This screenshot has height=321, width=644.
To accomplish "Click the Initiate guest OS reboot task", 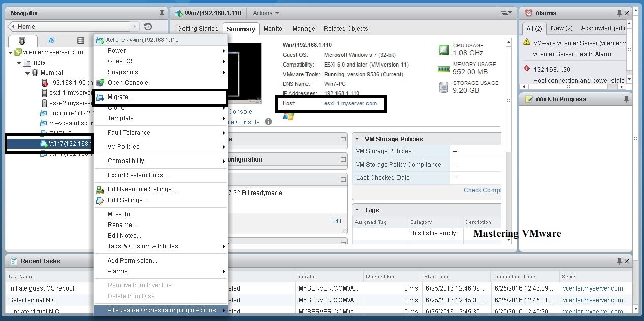I will [x=42, y=288].
